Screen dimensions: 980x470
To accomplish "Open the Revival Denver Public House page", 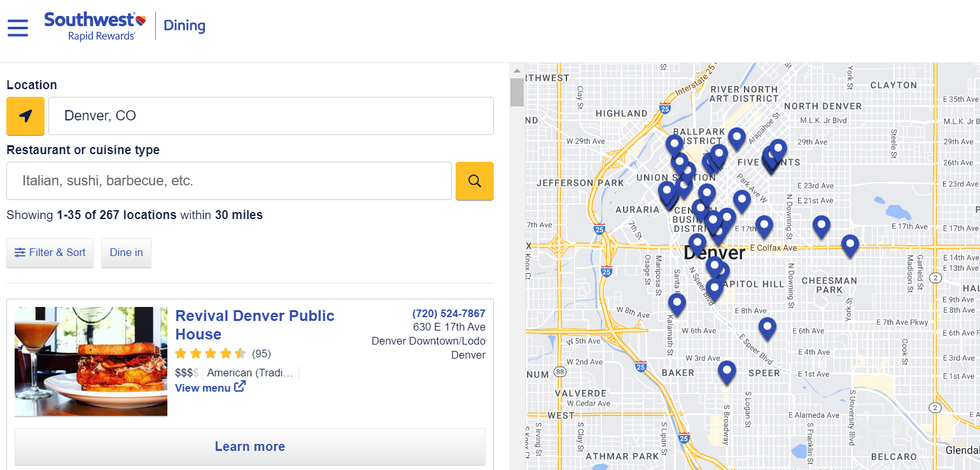I will [255, 325].
